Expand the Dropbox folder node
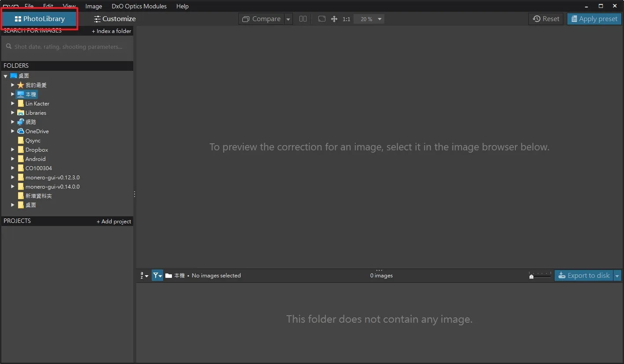The image size is (624, 364). (13, 150)
